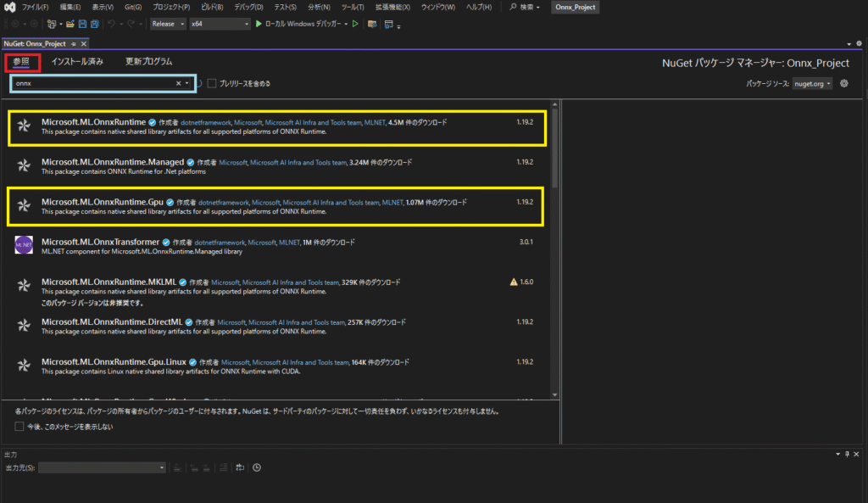The height and width of the screenshot is (503, 868).
Task: Click the package list vertical scrollbar
Action: pyautogui.click(x=555, y=144)
